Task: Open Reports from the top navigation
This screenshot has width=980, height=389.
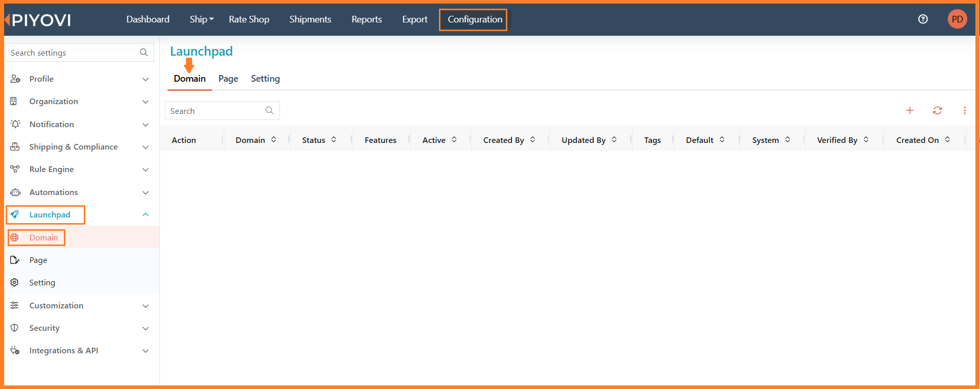Action: tap(366, 19)
